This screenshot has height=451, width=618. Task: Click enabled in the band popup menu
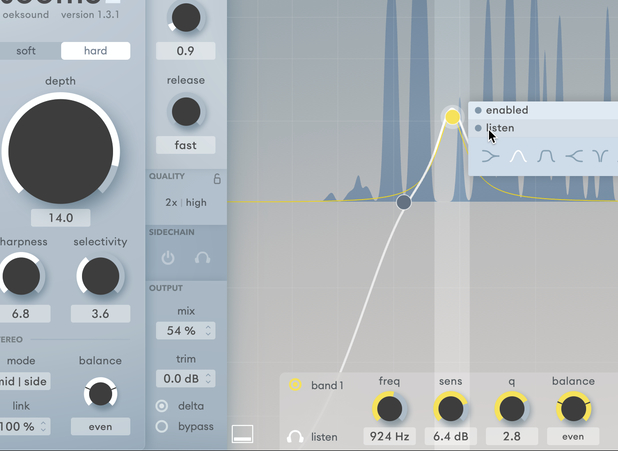[x=506, y=110]
